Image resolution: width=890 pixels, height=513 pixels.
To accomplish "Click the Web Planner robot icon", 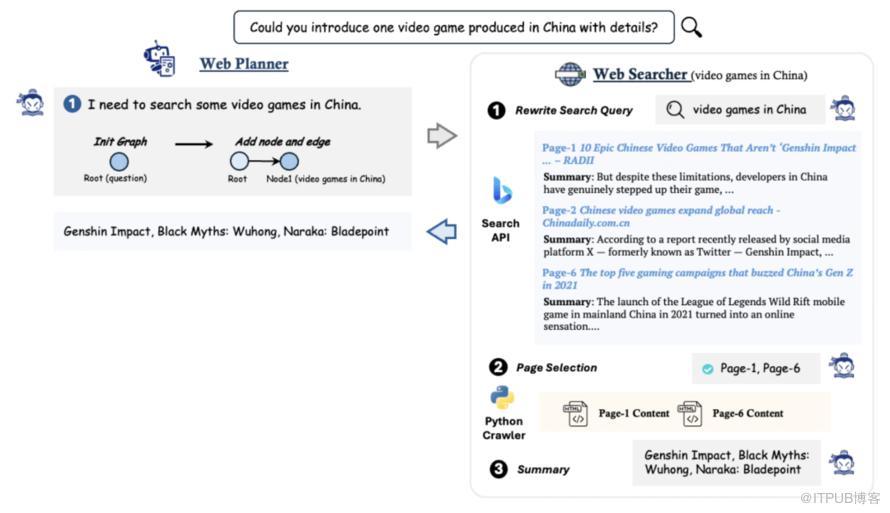I will tap(159, 59).
